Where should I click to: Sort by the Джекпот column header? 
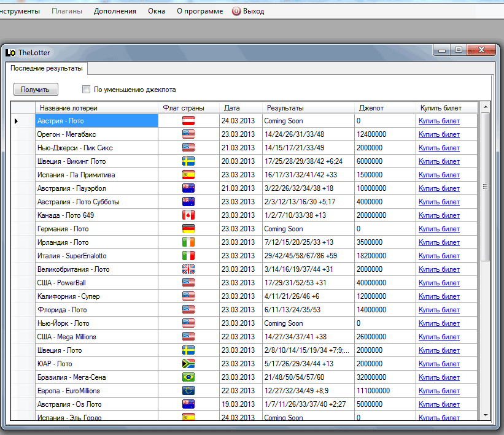pyautogui.click(x=385, y=108)
